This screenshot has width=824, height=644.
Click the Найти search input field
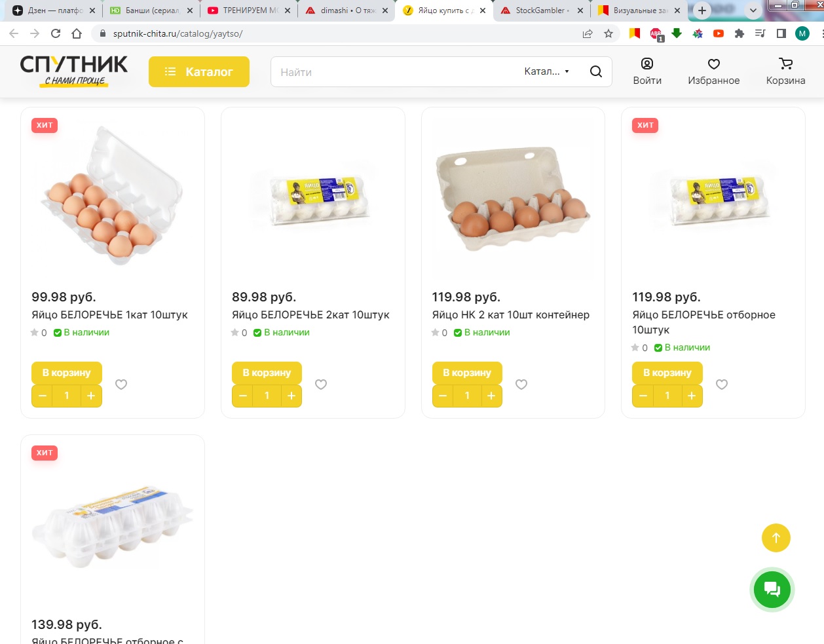tap(393, 72)
